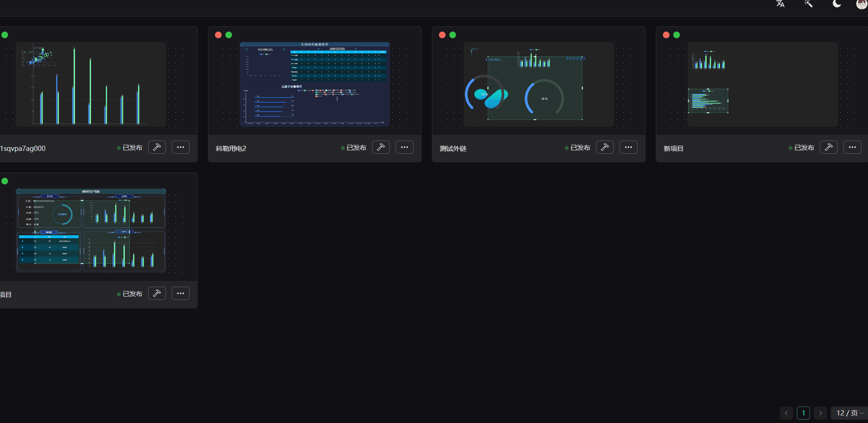
Task: Edit the 新项目 project with hammer icon
Action: click(x=829, y=147)
